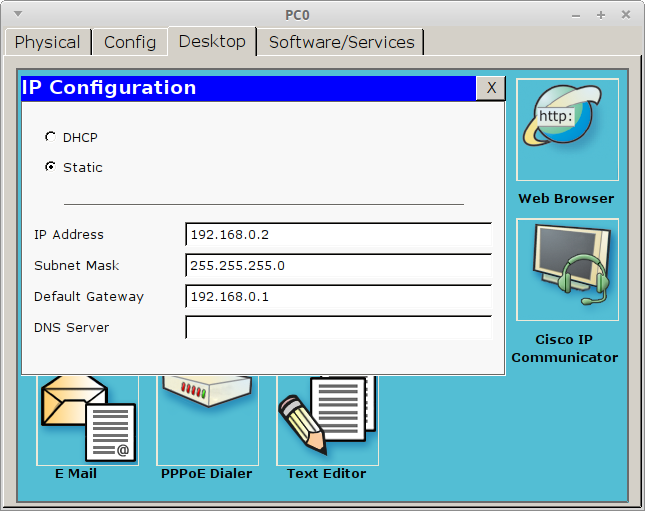645x511 pixels.
Task: Select the Desktop tab
Action: click(212, 41)
